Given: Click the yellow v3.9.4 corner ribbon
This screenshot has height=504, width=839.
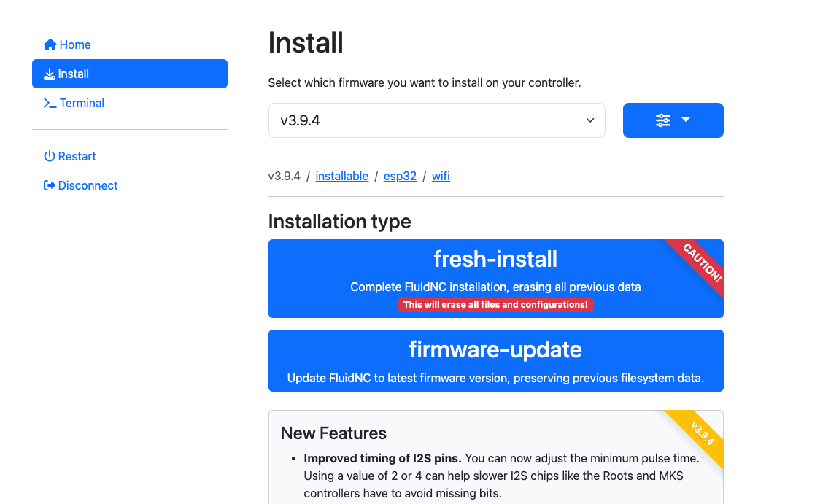Looking at the screenshot, I should pos(701,433).
